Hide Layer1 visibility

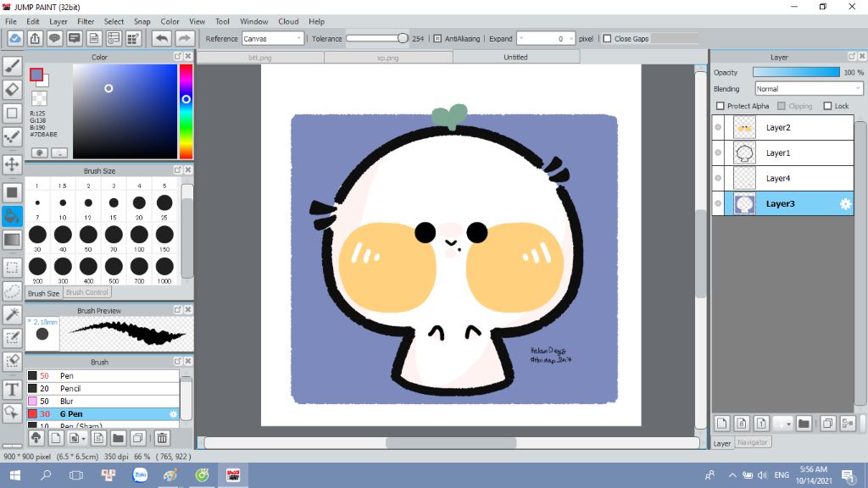[718, 152]
